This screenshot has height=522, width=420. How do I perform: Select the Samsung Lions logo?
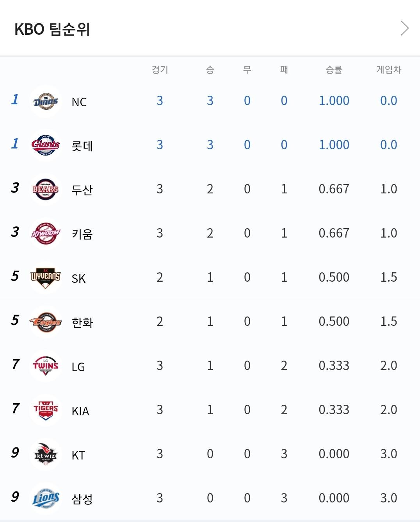pos(46,499)
